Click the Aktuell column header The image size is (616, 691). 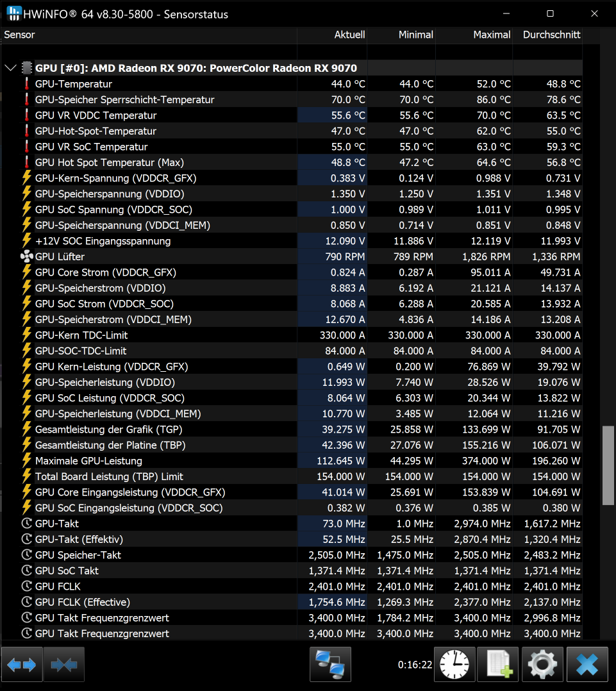tap(332, 35)
